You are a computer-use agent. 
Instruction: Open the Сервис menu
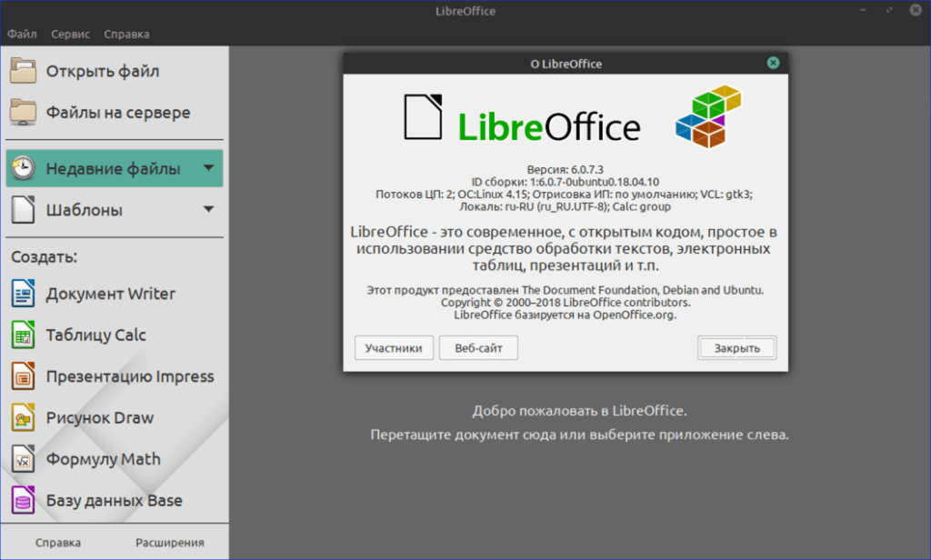70,35
